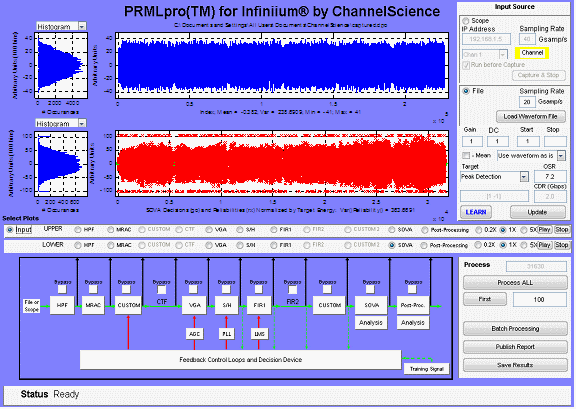This screenshot has width=576, height=409.
Task: Select the File input source radio button
Action: (x=466, y=91)
